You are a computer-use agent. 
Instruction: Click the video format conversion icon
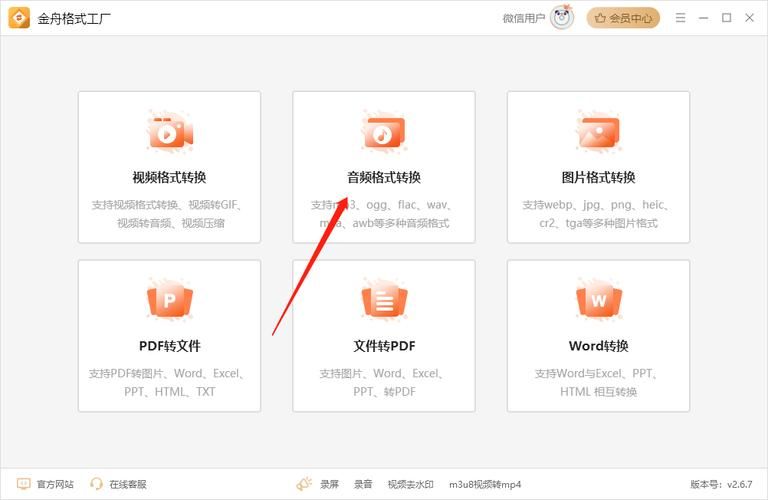click(x=169, y=132)
